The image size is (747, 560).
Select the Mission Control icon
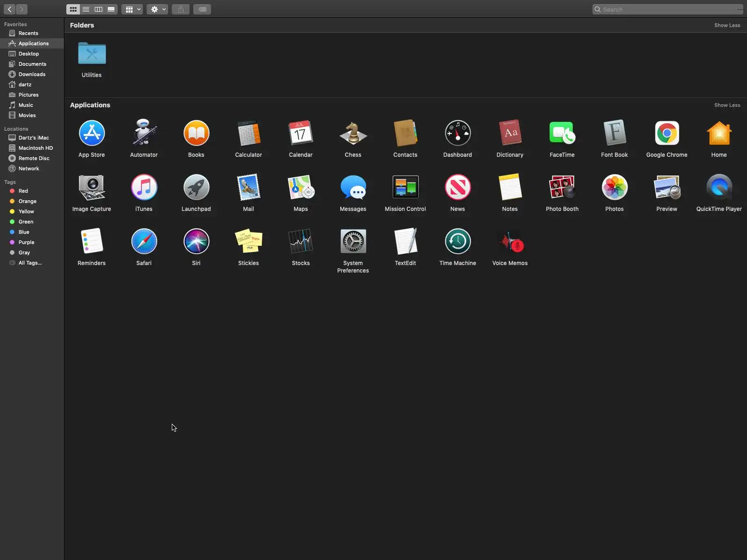pyautogui.click(x=405, y=188)
